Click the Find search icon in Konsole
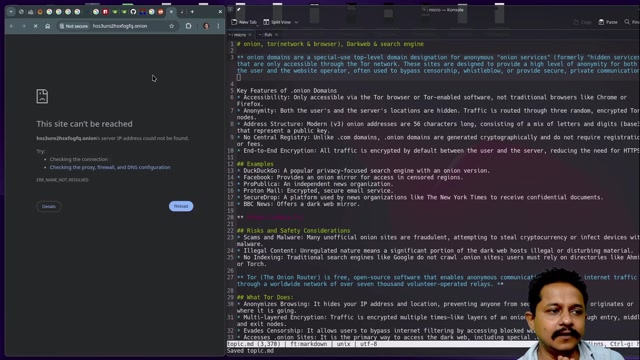The height and width of the screenshot is (360, 640). (627, 22)
